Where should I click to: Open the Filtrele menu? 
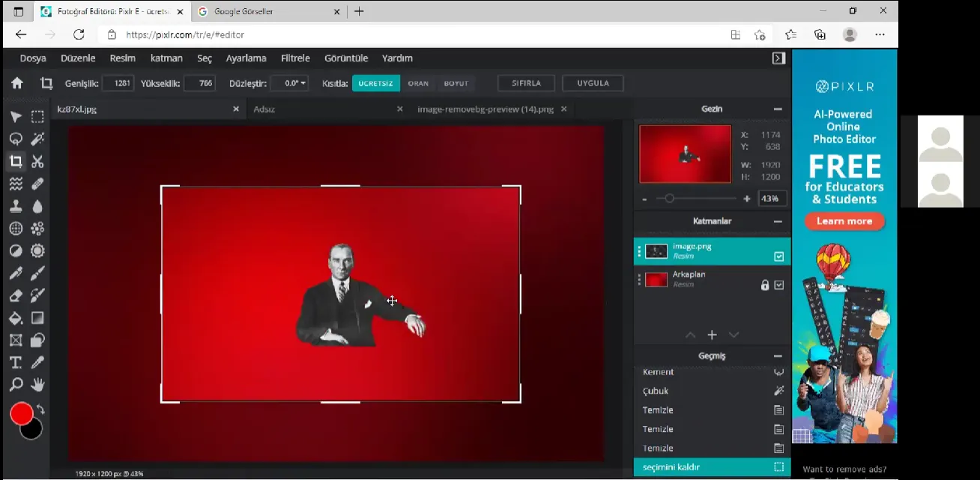[x=295, y=58]
